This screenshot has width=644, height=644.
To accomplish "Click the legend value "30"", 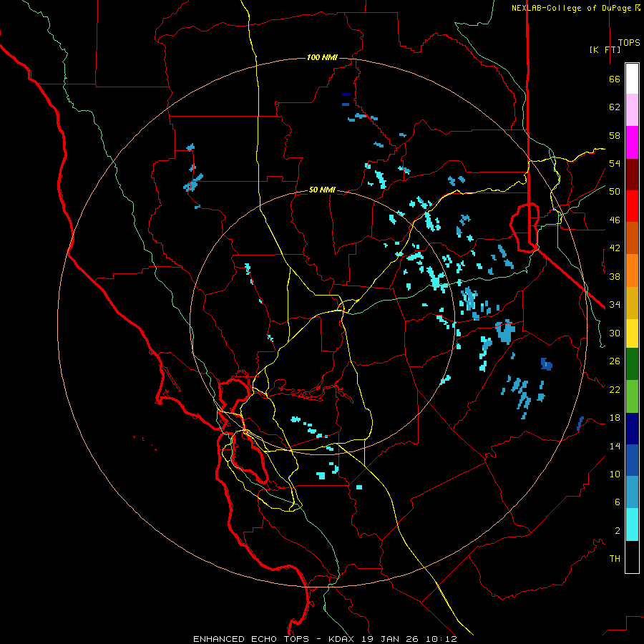I will (615, 333).
